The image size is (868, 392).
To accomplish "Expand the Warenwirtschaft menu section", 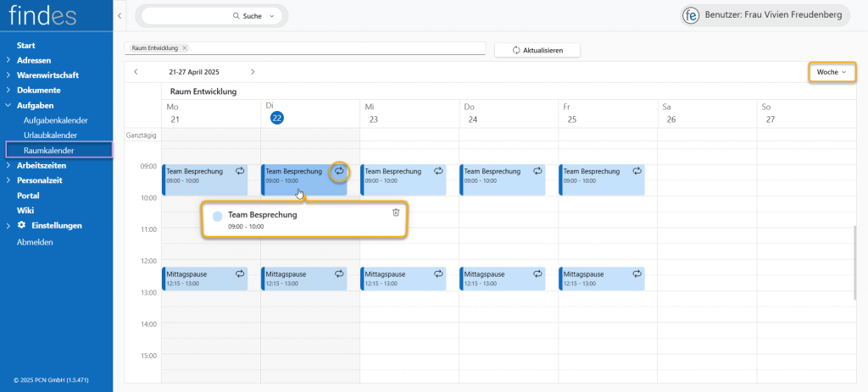I will click(8, 75).
